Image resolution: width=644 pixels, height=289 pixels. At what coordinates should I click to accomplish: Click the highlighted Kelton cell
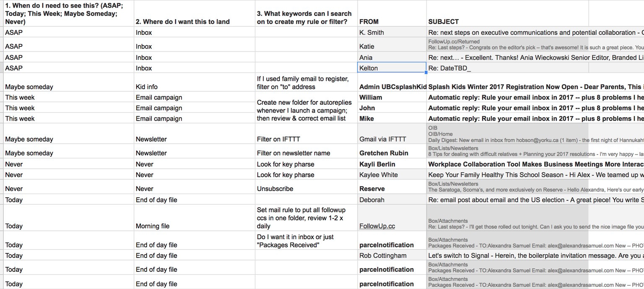392,68
